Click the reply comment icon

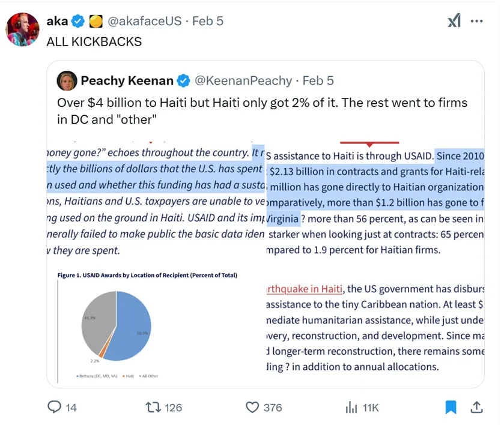pos(55,408)
